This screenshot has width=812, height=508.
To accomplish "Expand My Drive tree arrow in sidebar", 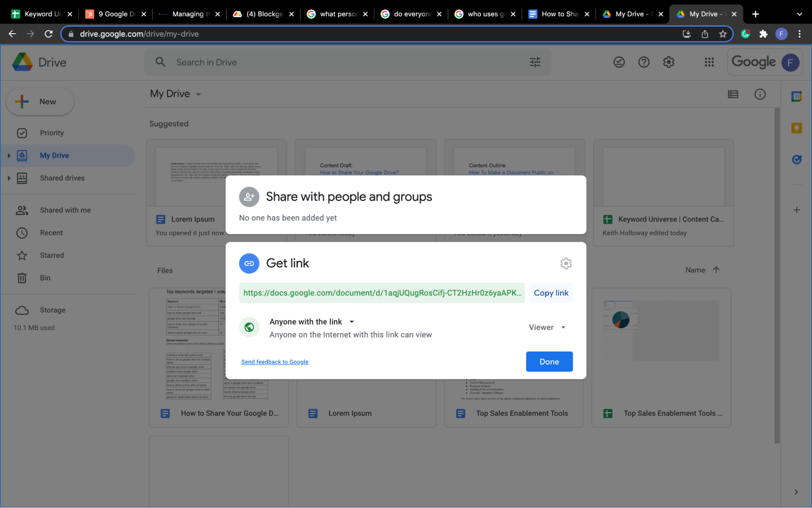I will (x=9, y=156).
